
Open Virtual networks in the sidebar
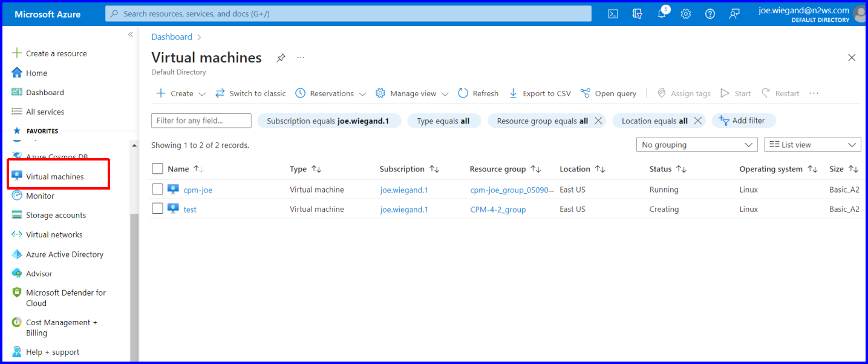(47, 234)
